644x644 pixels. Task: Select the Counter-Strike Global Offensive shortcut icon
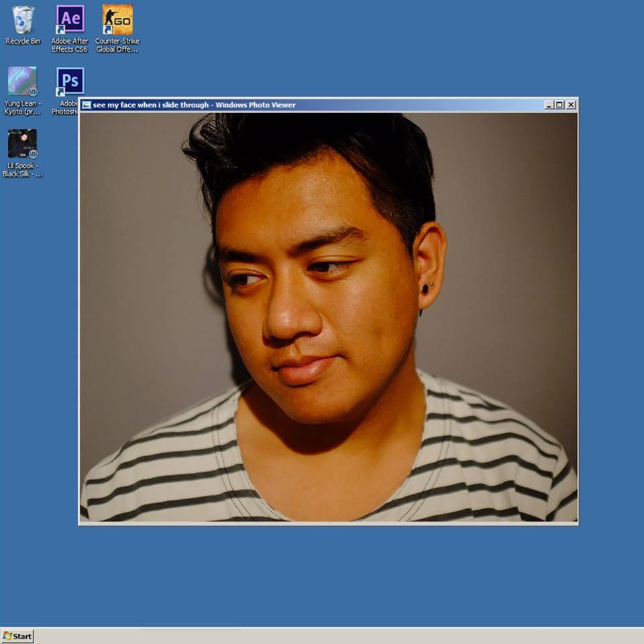point(117,19)
